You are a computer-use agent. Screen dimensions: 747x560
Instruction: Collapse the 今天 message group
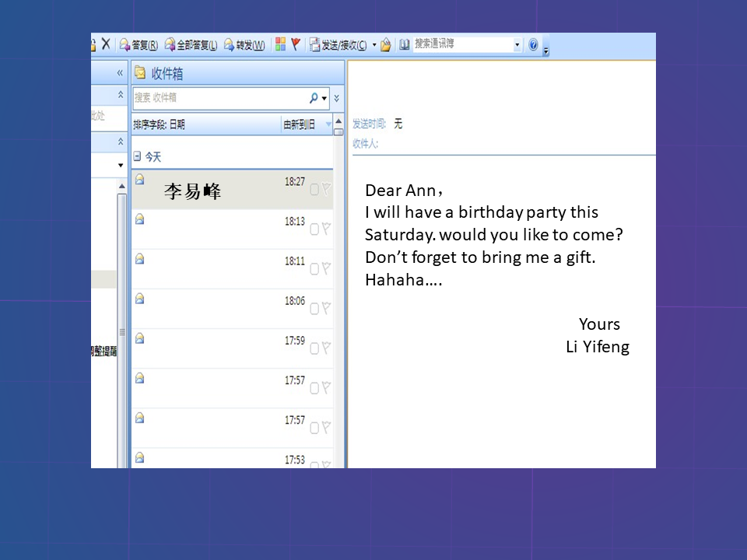pos(137,156)
